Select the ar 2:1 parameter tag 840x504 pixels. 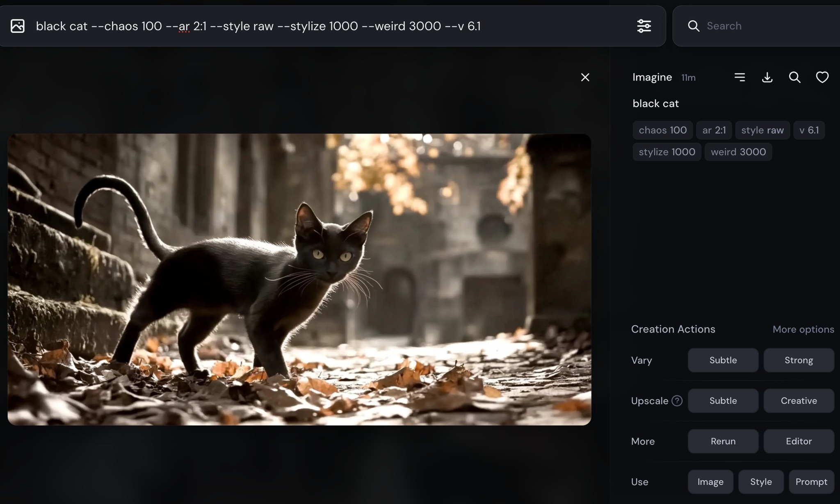point(714,130)
